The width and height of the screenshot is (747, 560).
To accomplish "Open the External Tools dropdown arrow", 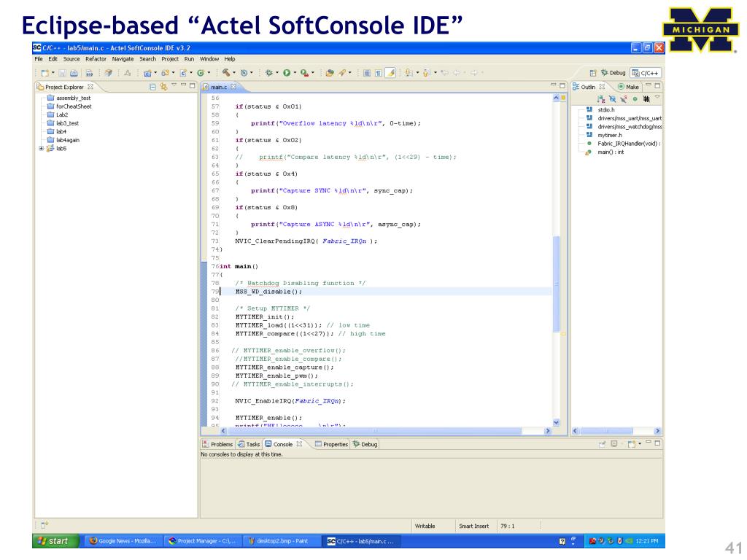I will click(x=312, y=73).
